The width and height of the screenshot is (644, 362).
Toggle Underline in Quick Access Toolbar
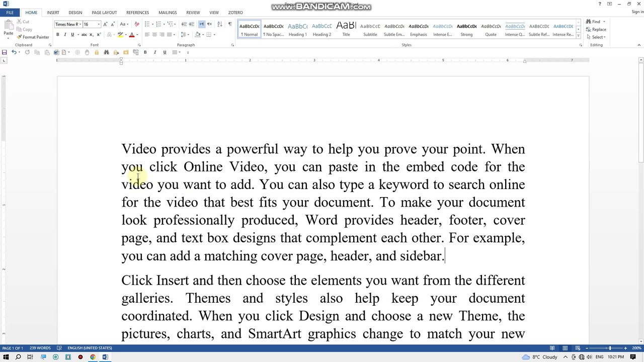pyautogui.click(x=164, y=52)
